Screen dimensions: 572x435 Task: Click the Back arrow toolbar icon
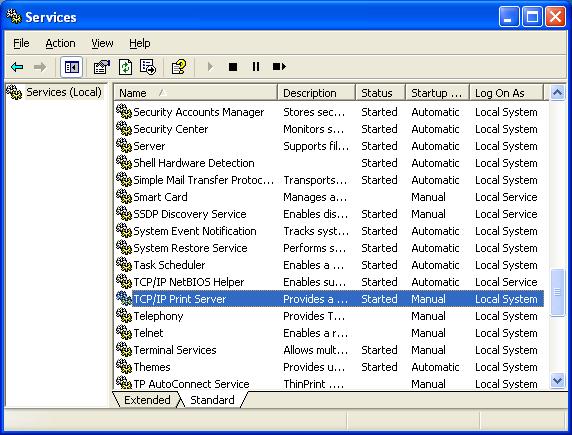17,67
